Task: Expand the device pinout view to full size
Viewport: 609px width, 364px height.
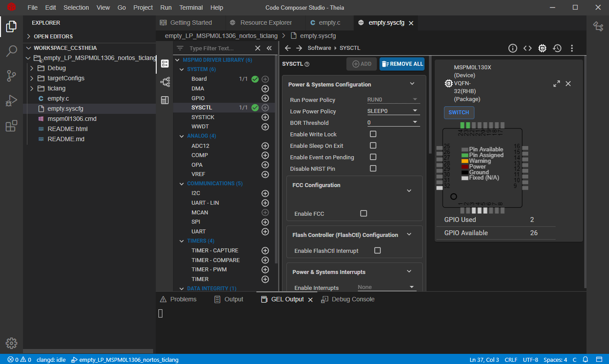Action: 556,84
